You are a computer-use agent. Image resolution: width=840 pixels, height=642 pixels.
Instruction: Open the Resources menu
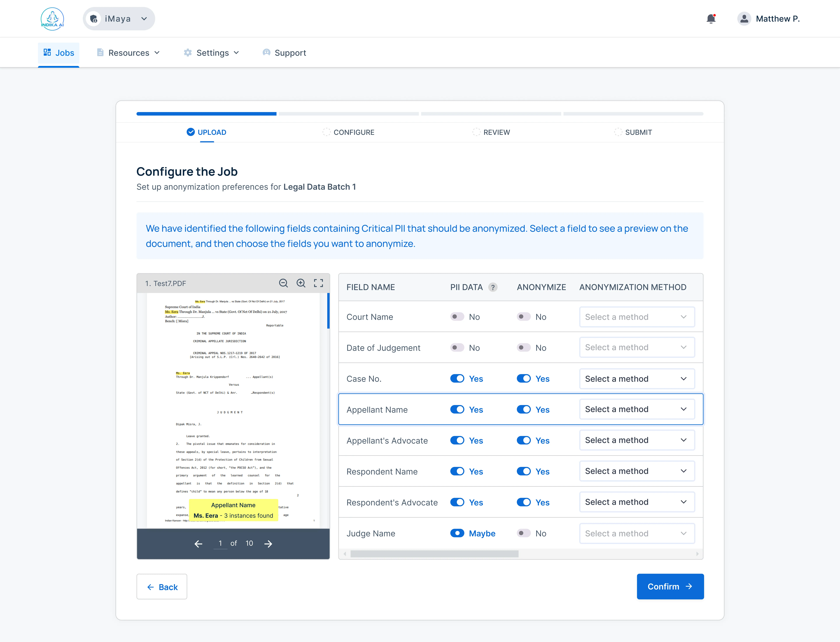[x=128, y=53]
